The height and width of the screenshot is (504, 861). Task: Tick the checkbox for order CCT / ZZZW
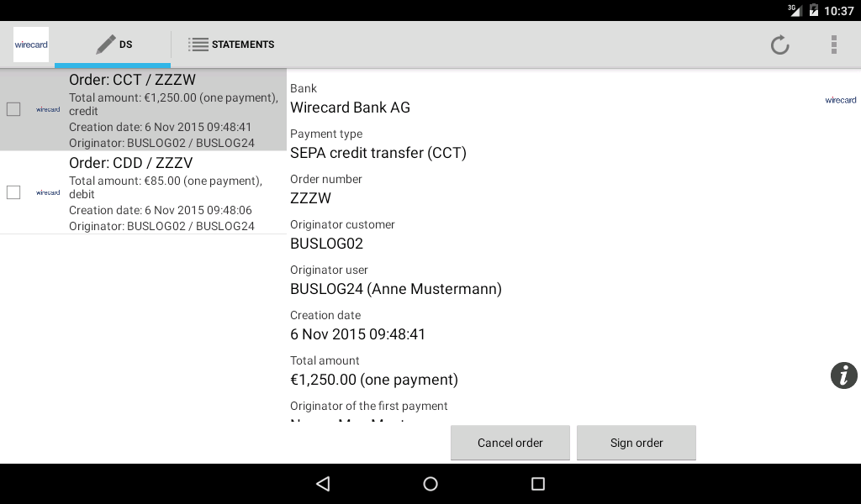13,109
